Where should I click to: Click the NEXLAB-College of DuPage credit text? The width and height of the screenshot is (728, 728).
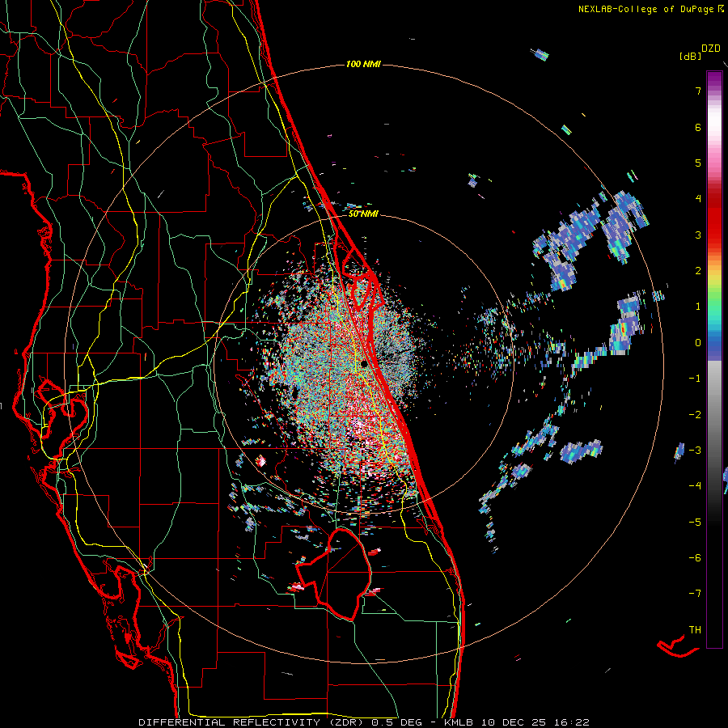coord(645,9)
